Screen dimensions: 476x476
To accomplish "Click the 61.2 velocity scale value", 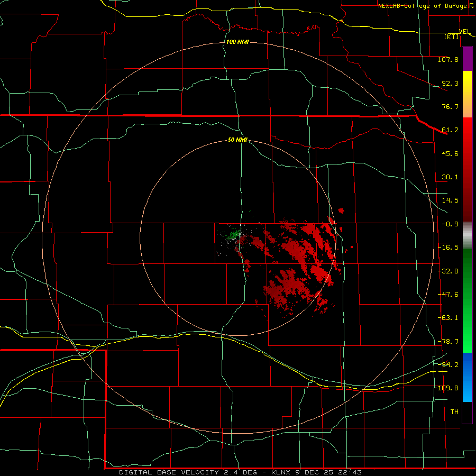I will (450, 130).
